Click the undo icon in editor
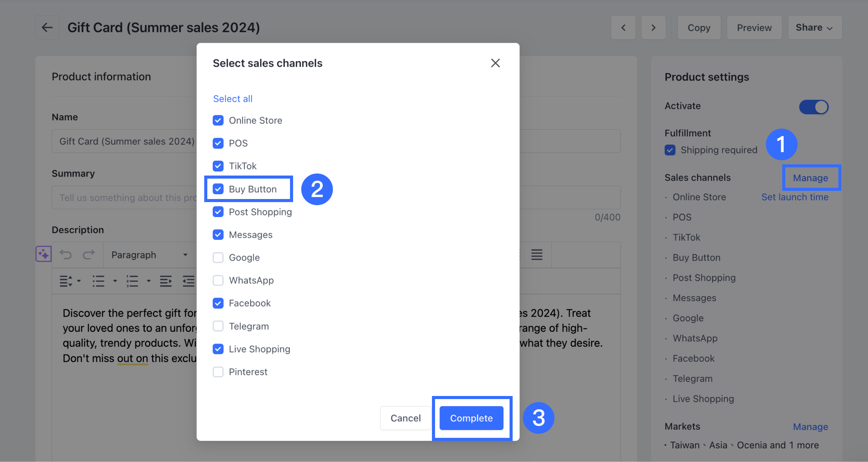 click(x=66, y=254)
